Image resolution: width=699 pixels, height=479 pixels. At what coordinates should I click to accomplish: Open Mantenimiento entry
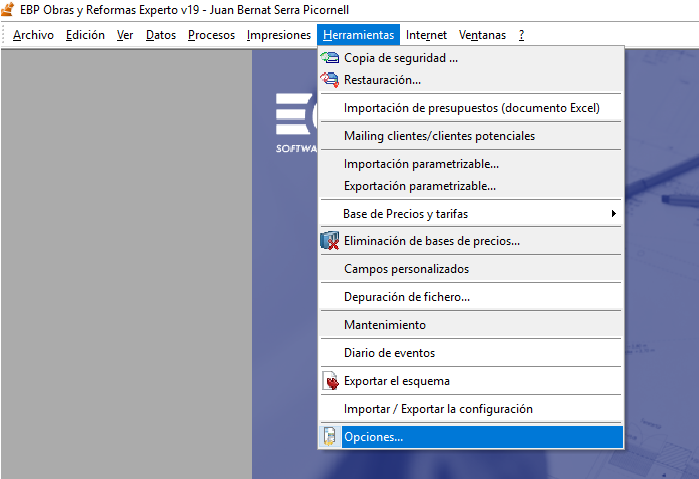[x=471, y=325]
